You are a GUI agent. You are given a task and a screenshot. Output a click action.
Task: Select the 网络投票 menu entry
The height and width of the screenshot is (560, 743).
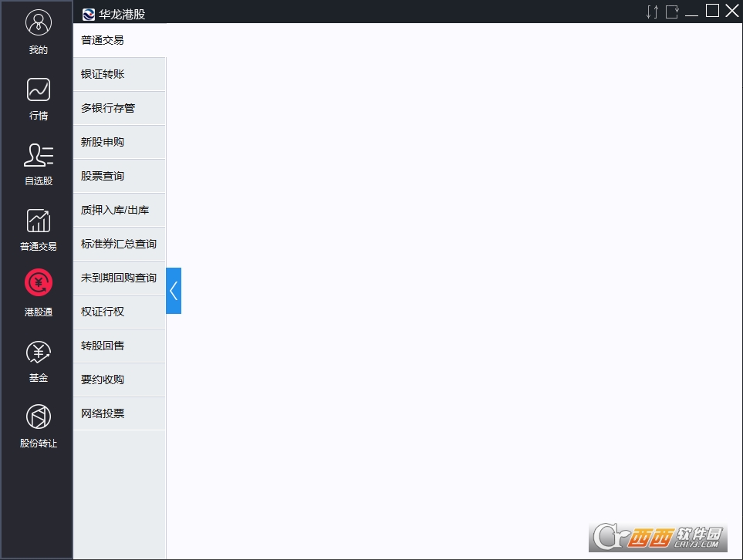click(x=120, y=413)
